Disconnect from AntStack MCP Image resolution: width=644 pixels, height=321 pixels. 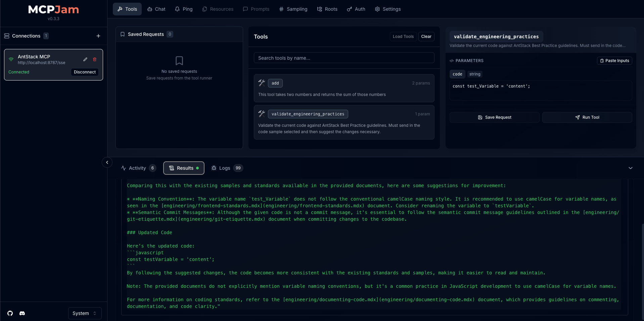84,72
